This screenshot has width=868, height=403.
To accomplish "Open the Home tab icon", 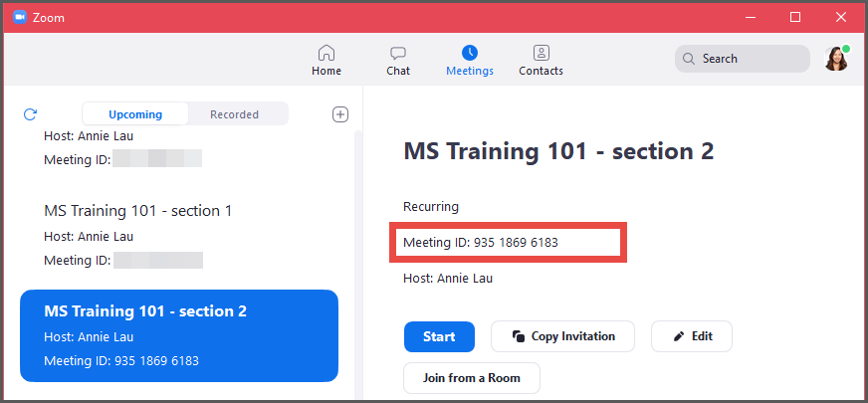I will pyautogui.click(x=325, y=54).
